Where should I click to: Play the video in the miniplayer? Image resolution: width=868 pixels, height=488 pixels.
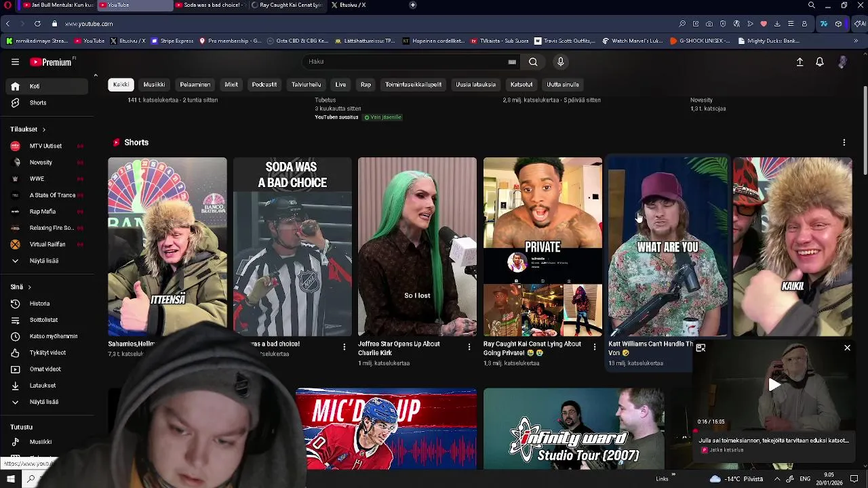774,385
